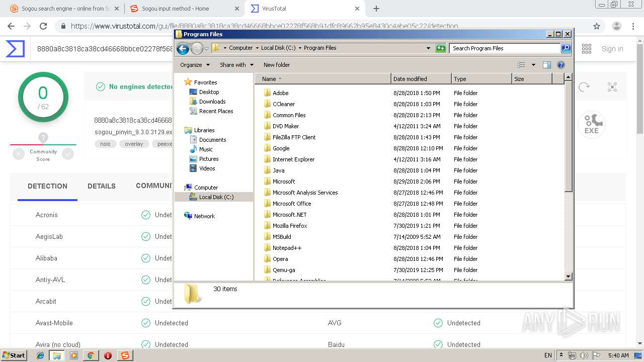Open Opera from the taskbar

click(x=108, y=355)
